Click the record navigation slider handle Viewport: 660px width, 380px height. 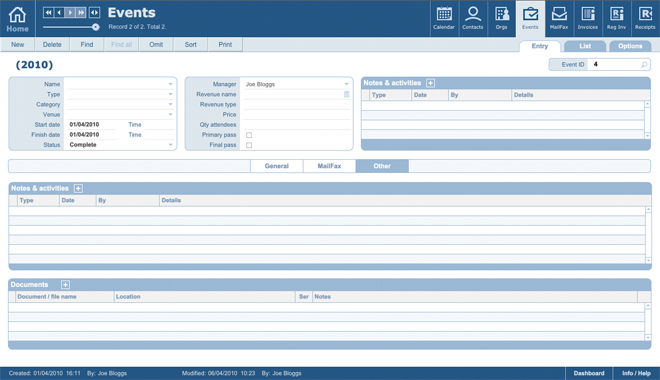click(96, 27)
